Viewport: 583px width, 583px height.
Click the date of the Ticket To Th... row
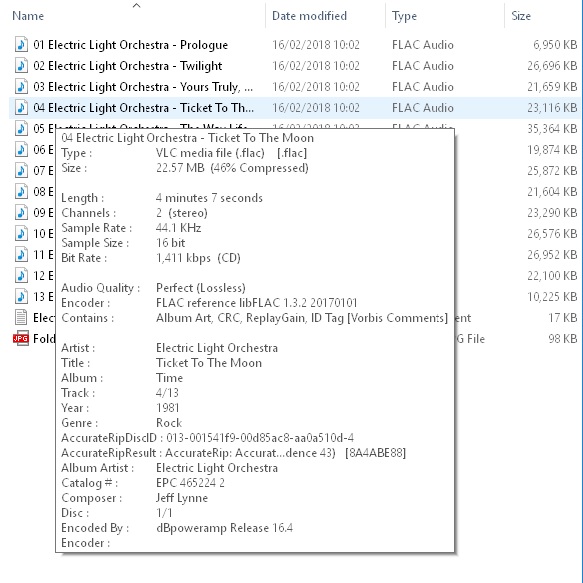[316, 107]
